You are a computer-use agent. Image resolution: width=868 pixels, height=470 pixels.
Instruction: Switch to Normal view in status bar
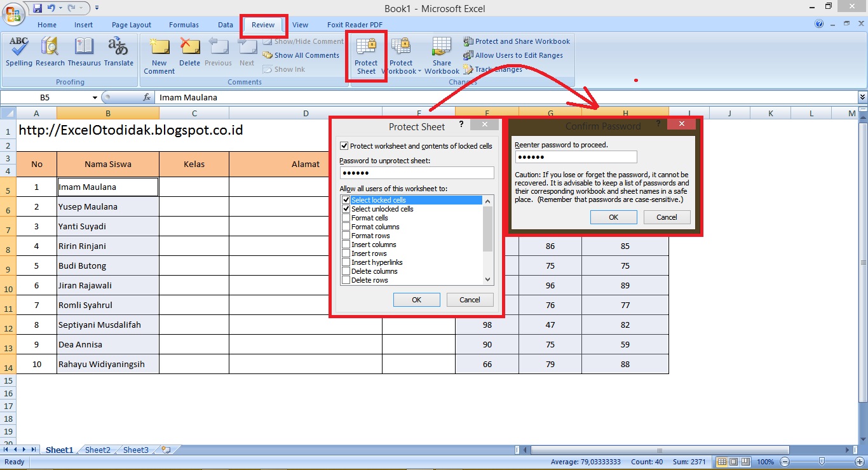(721, 462)
